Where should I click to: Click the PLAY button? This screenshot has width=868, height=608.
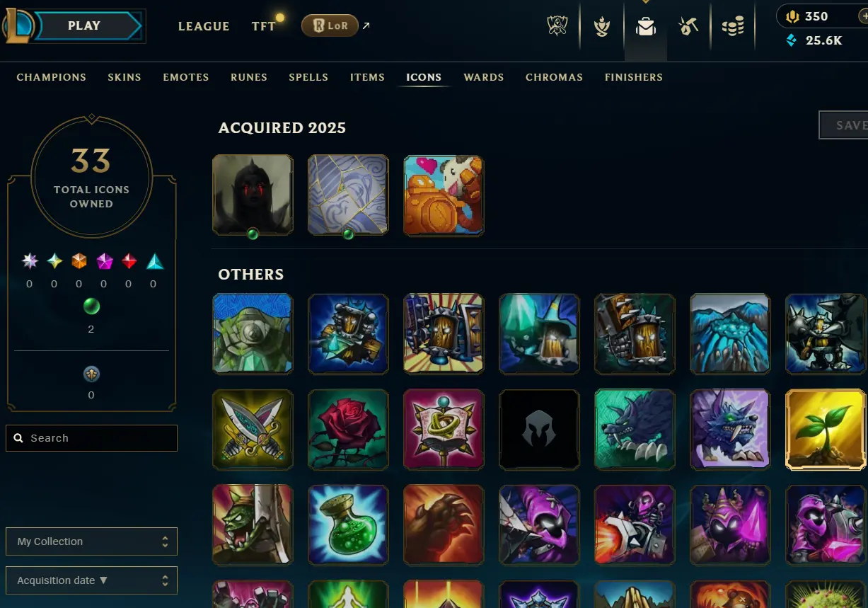pyautogui.click(x=85, y=26)
